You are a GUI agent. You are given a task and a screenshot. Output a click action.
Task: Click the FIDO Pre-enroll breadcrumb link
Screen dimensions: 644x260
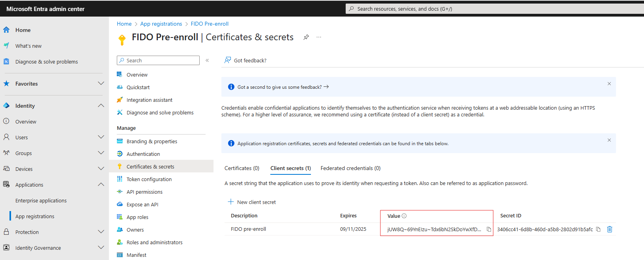coord(210,24)
